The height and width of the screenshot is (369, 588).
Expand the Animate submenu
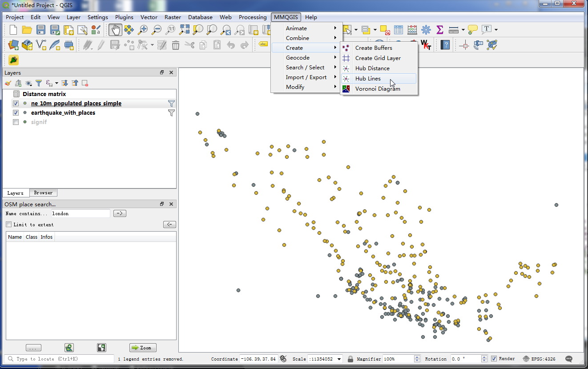307,28
